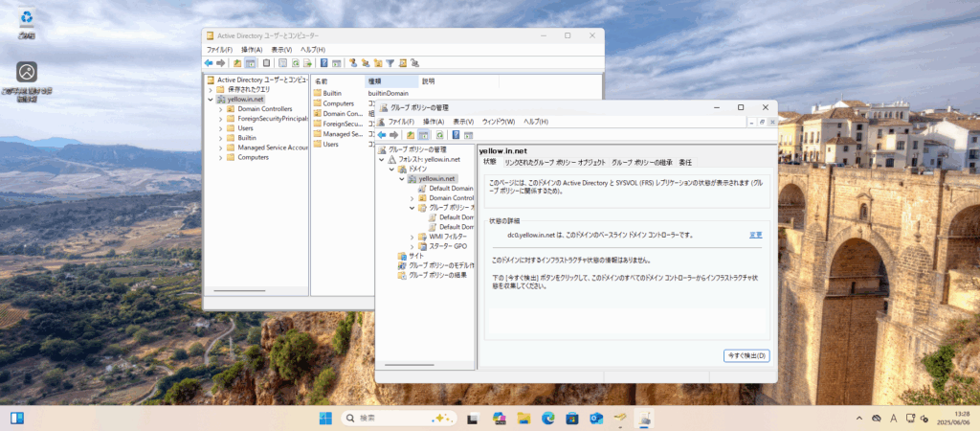Click horizontal scrollbar in Active Directory tree pane
This screenshot has height=431, width=980.
(x=239, y=291)
